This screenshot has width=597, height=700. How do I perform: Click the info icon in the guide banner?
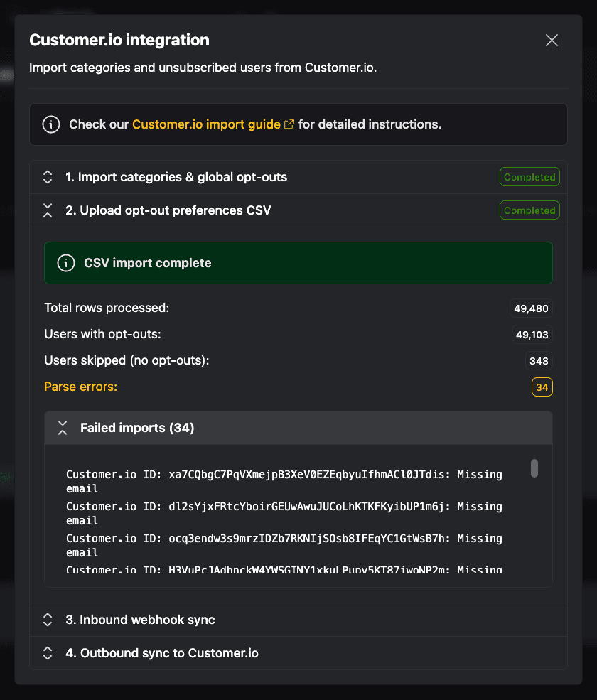[x=51, y=124]
